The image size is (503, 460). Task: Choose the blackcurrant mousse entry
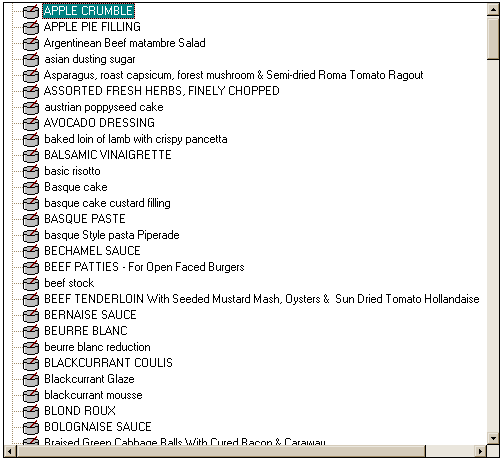[93, 395]
